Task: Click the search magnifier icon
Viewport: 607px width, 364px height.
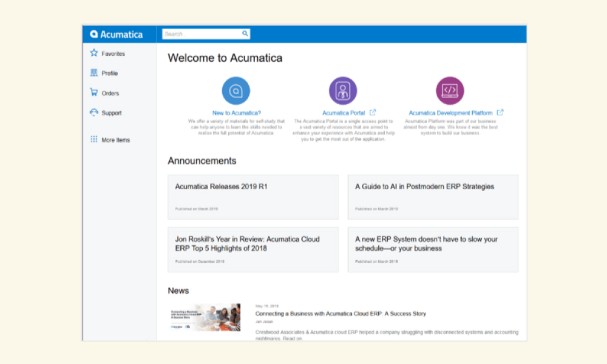Action: pyautogui.click(x=245, y=33)
